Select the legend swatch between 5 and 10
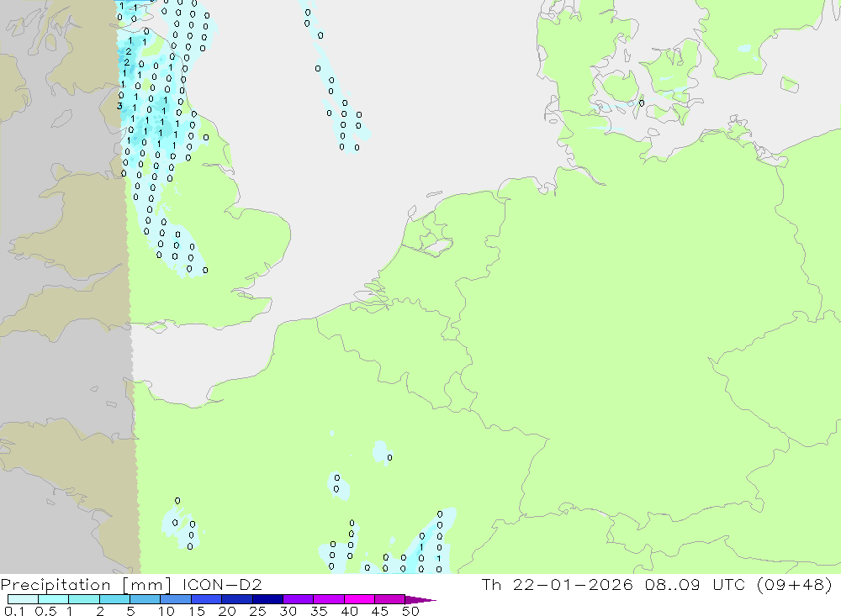Image resolution: width=841 pixels, height=616 pixels. coord(145,599)
